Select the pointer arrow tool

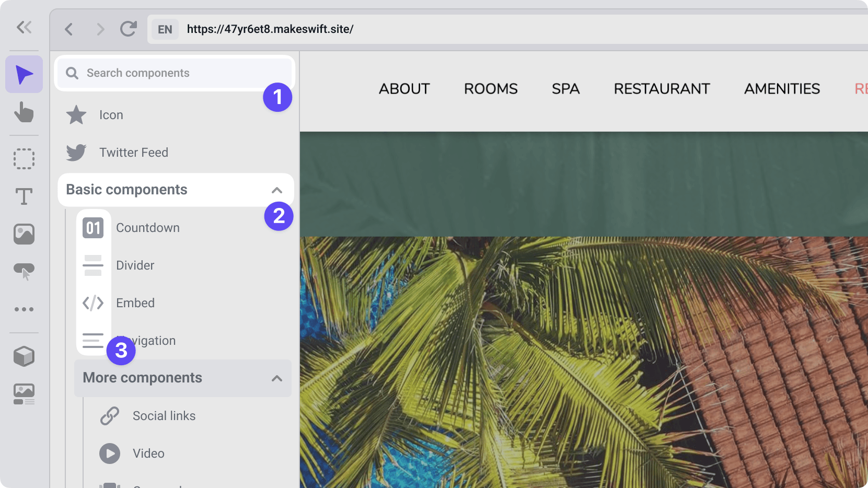point(24,75)
